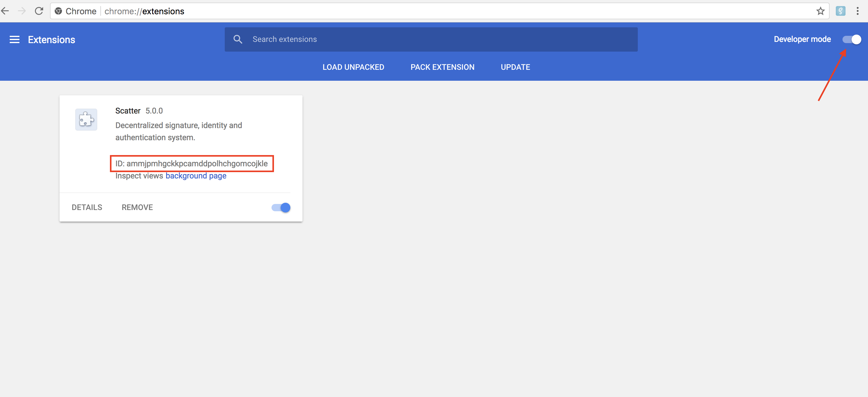
Task: Turn off Developer mode toggle
Action: (852, 39)
